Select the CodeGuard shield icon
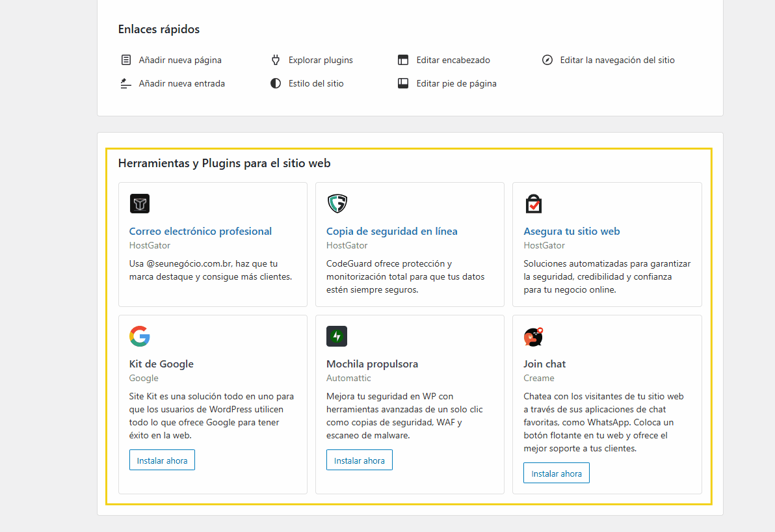The height and width of the screenshot is (532, 775). 337,203
